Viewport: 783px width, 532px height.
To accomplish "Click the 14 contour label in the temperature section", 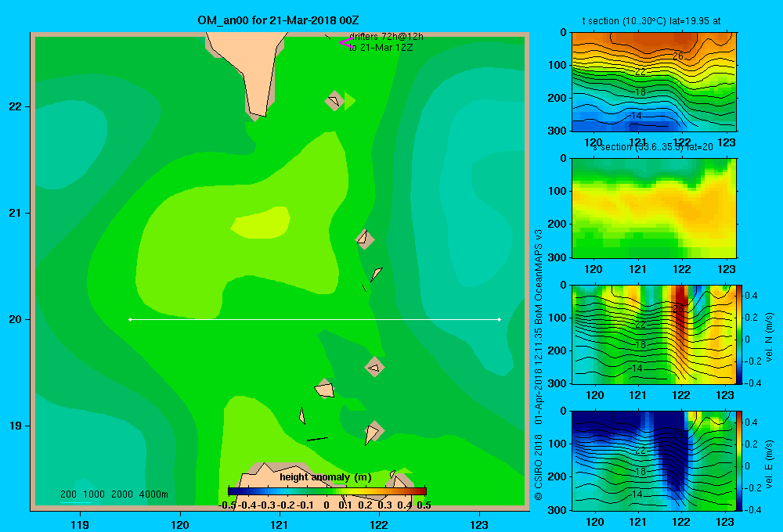I will point(636,116).
